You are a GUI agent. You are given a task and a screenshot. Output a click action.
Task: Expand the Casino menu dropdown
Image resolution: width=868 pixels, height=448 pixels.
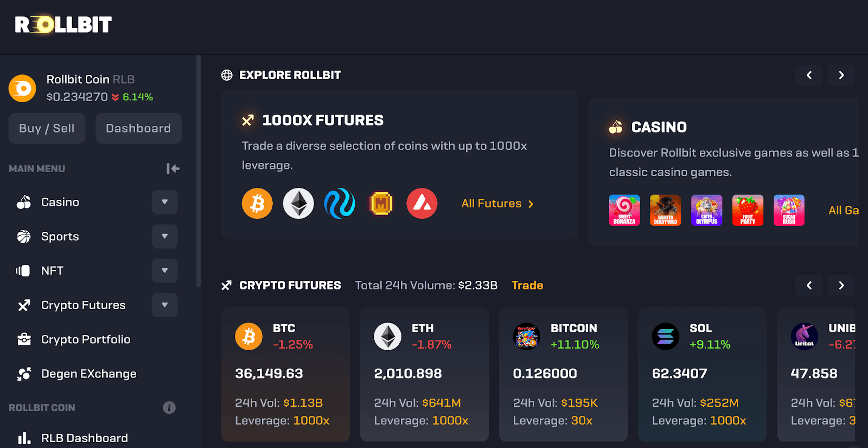164,202
